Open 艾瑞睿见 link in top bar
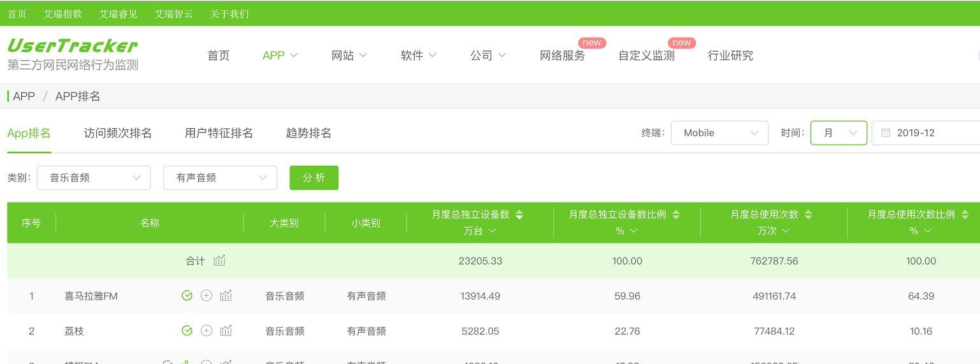This screenshot has width=980, height=364. [119, 13]
